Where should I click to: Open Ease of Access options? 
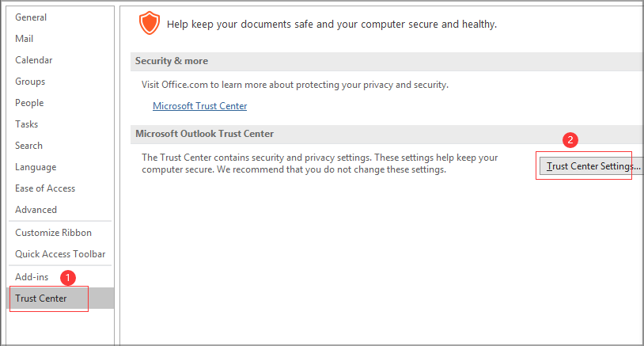pyautogui.click(x=45, y=188)
